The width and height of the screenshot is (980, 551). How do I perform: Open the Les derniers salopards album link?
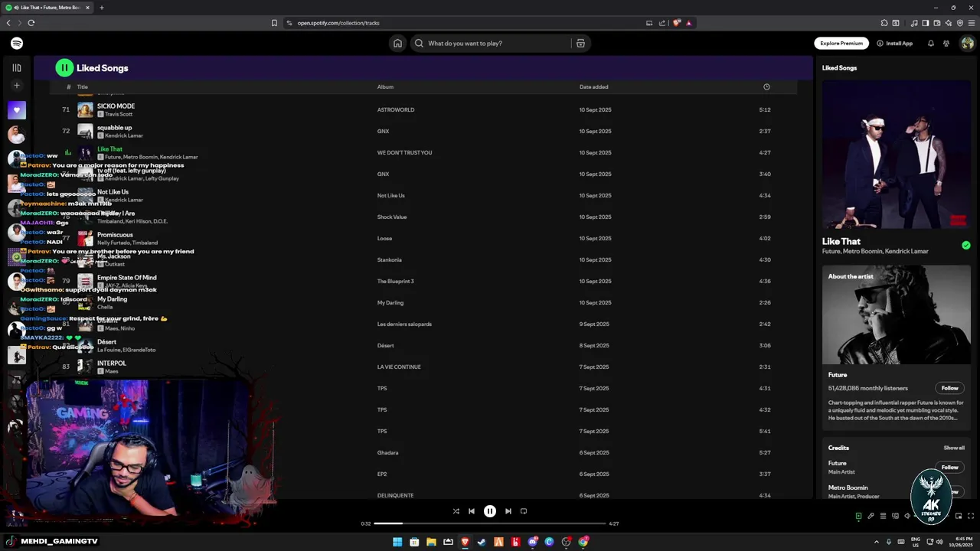click(x=404, y=324)
